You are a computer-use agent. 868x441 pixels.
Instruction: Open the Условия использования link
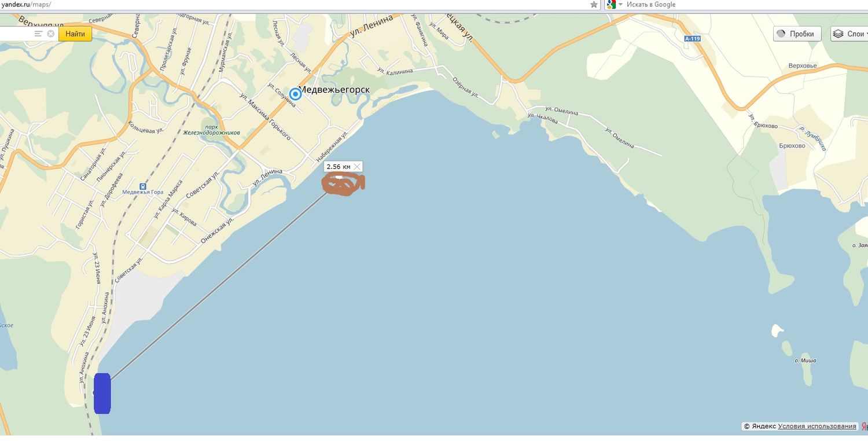(x=817, y=426)
